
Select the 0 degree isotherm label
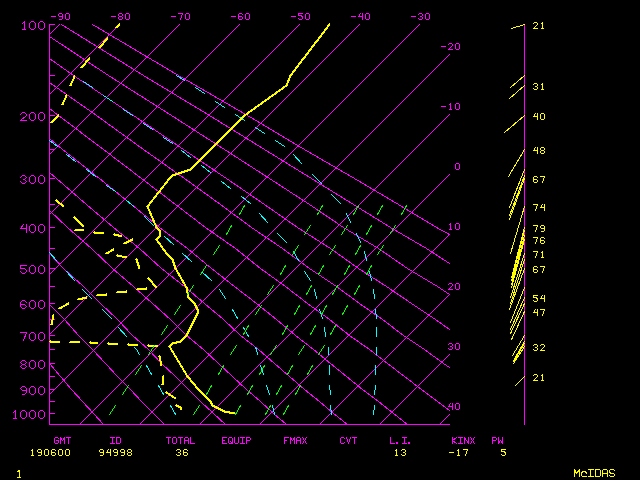click(457, 166)
